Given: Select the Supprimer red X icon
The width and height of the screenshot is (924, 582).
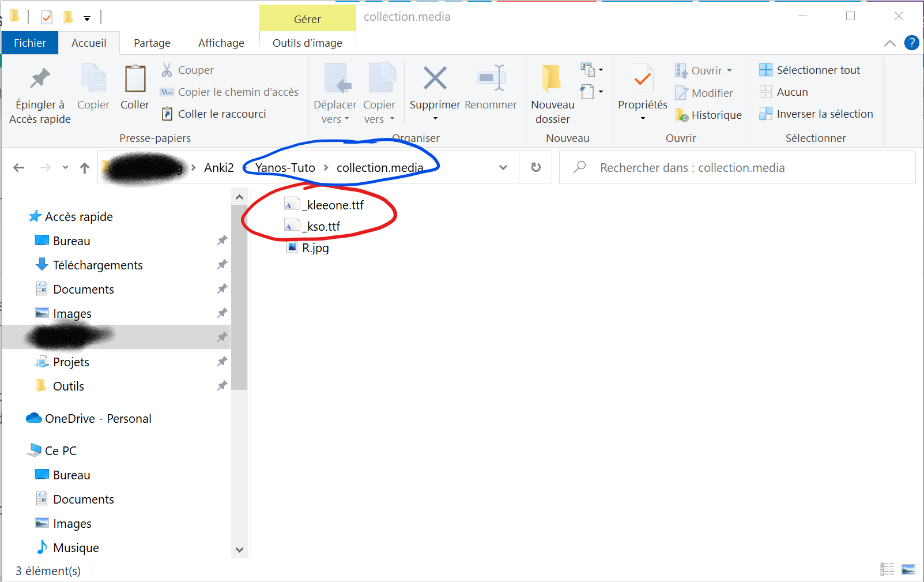Looking at the screenshot, I should pos(435,78).
